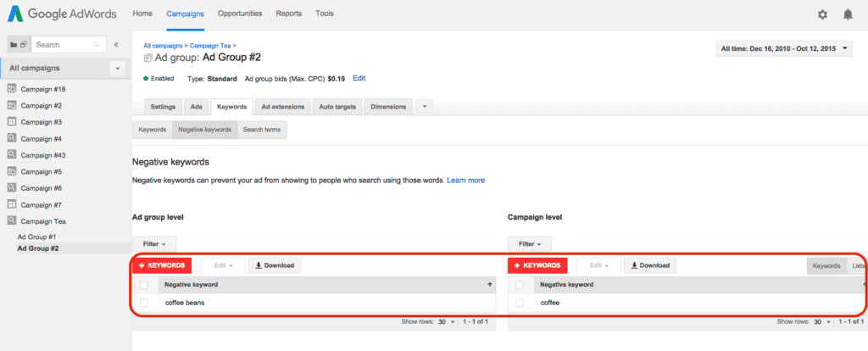Click the Campaign #4 search icon

[12, 138]
